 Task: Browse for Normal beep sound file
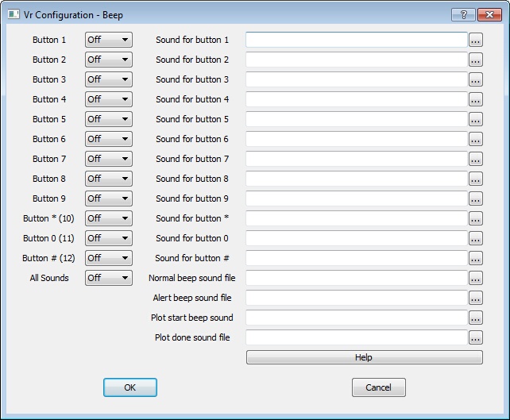tap(476, 278)
